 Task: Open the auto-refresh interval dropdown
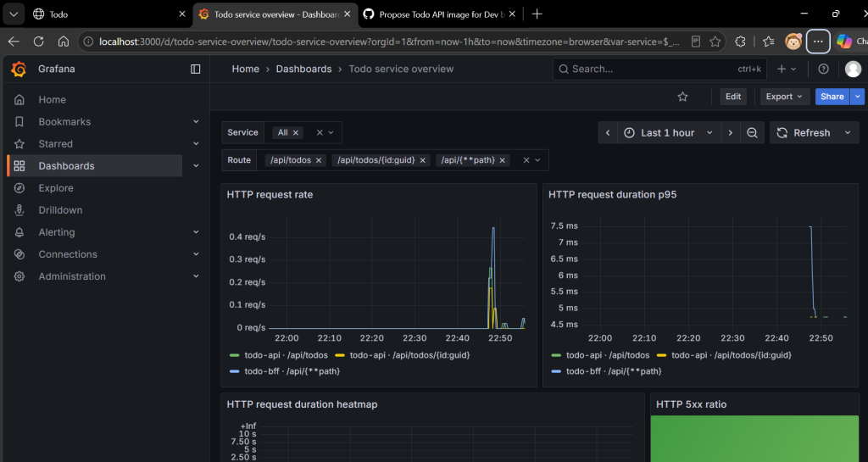pos(848,133)
